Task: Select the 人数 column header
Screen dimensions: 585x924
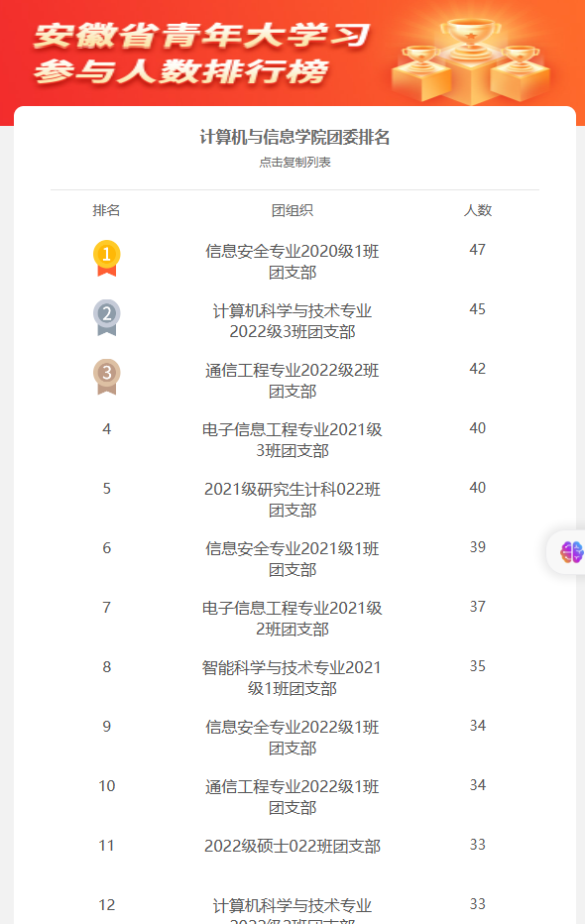Action: [478, 210]
